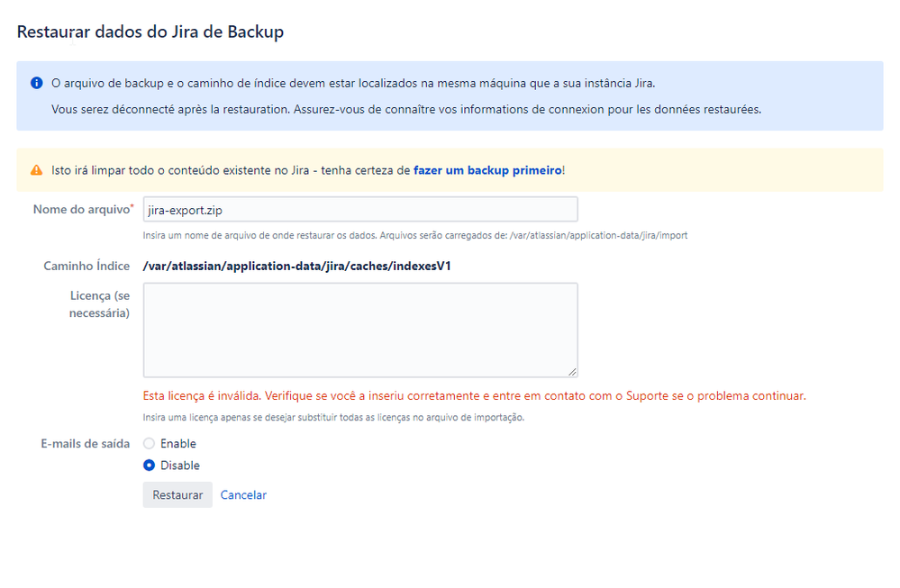The image size is (900, 588).
Task: Click the index path /var/atlassian/application-data/jira/caches/indexesV1
Action: pyautogui.click(x=296, y=267)
